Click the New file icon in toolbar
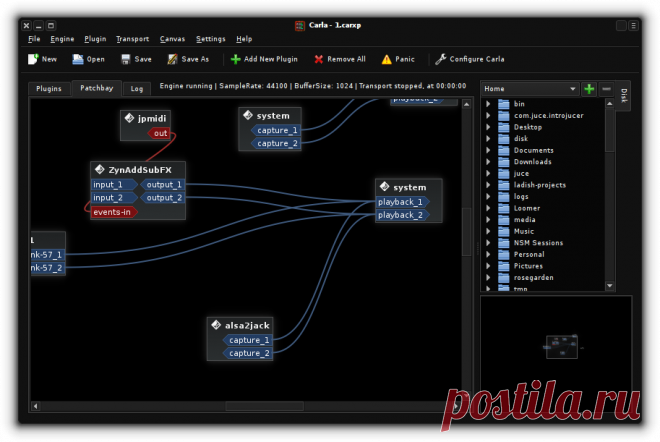Image resolution: width=660 pixels, height=442 pixels. (33, 59)
